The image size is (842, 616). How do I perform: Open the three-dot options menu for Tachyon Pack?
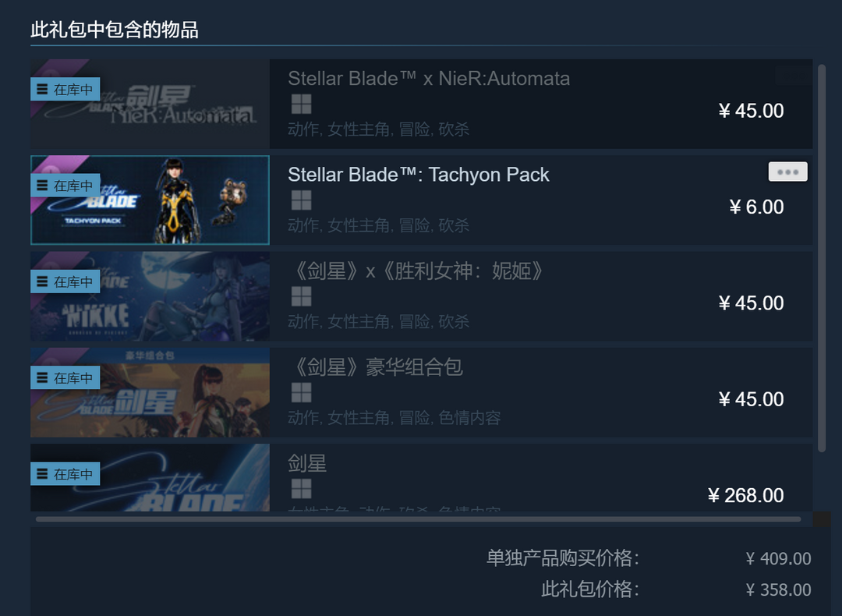click(x=787, y=172)
